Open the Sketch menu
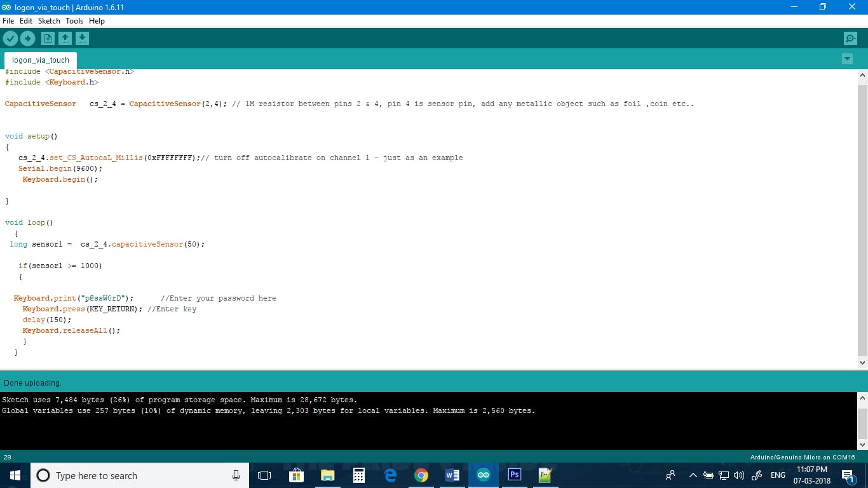 [49, 21]
